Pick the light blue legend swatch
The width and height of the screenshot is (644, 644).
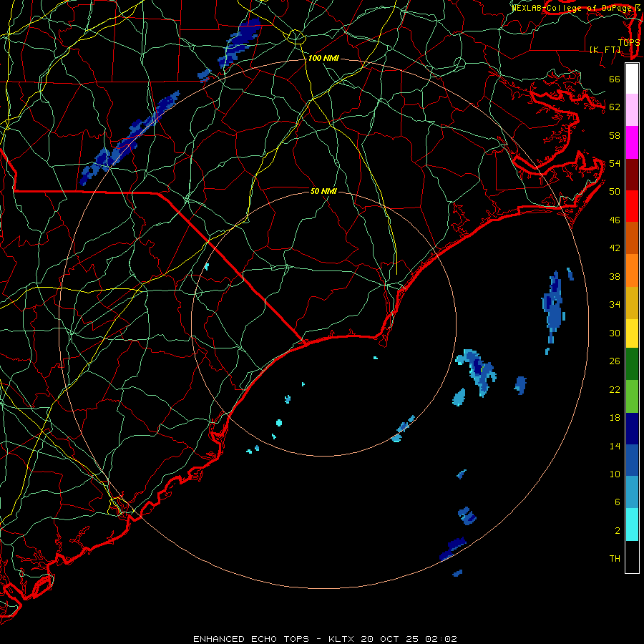pyautogui.click(x=632, y=492)
